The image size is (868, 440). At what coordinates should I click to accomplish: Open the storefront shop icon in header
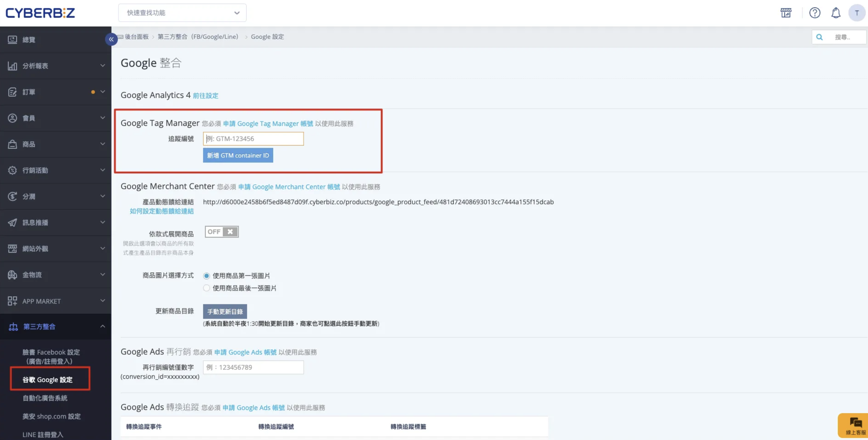pyautogui.click(x=786, y=13)
